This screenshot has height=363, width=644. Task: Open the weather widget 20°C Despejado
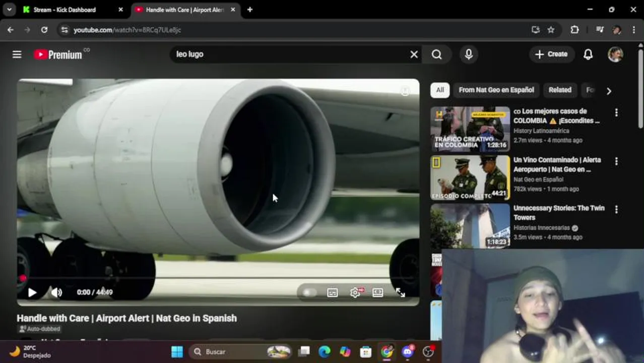coord(30,352)
